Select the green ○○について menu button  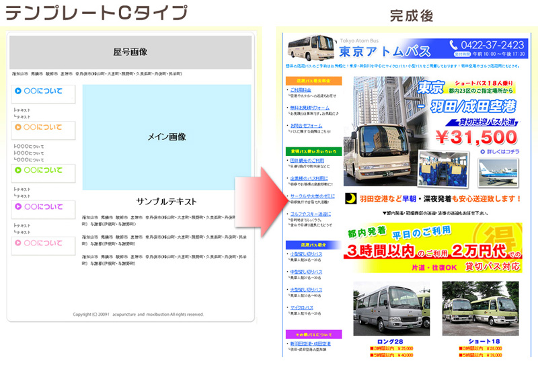click(x=43, y=173)
